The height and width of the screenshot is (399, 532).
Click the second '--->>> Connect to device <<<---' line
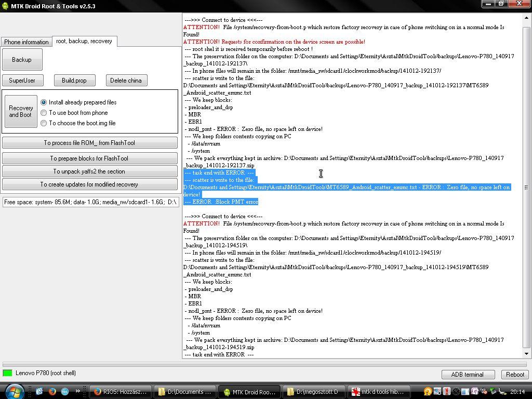tap(223, 217)
